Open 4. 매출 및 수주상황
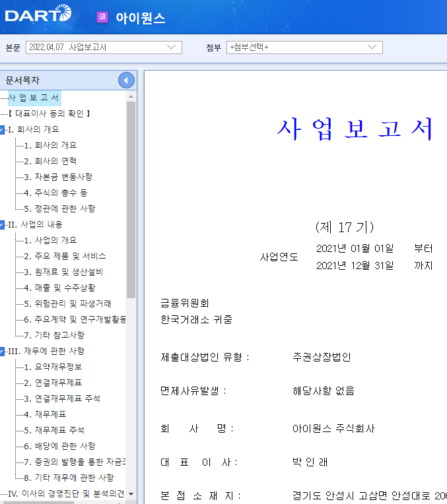The width and height of the screenshot is (447, 504). click(x=60, y=288)
